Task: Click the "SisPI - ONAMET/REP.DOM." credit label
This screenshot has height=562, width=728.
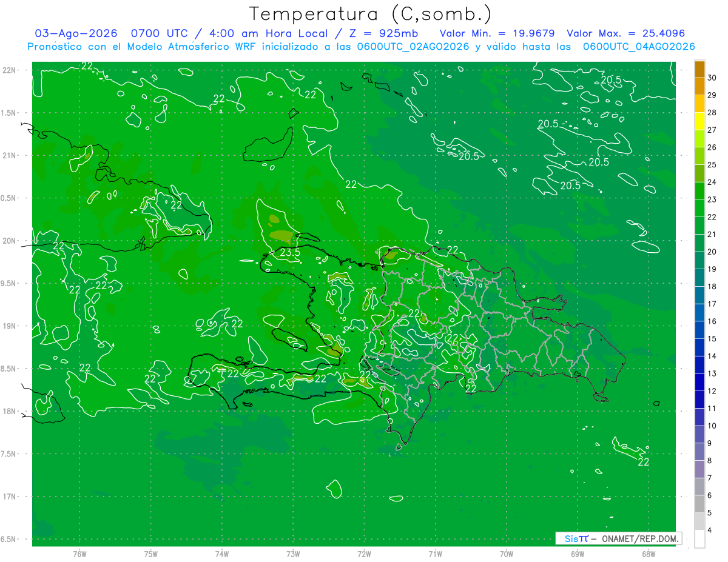Action: point(618,538)
